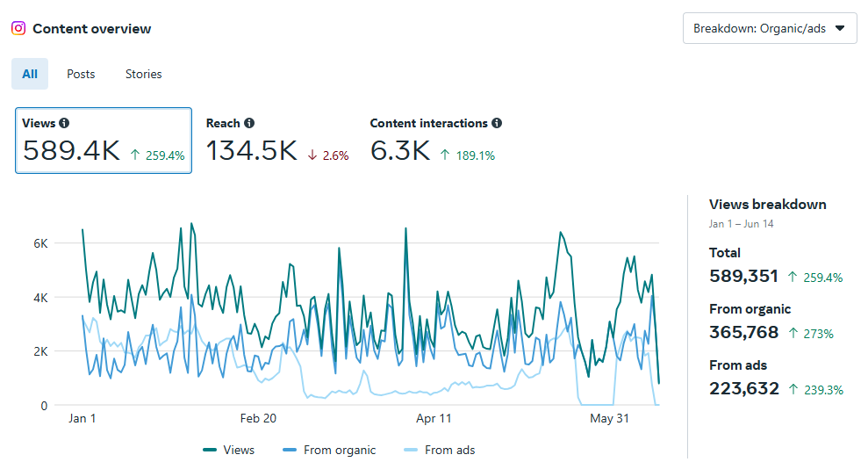Switch to the Stories tab
This screenshot has width=868, height=462.
coord(143,75)
